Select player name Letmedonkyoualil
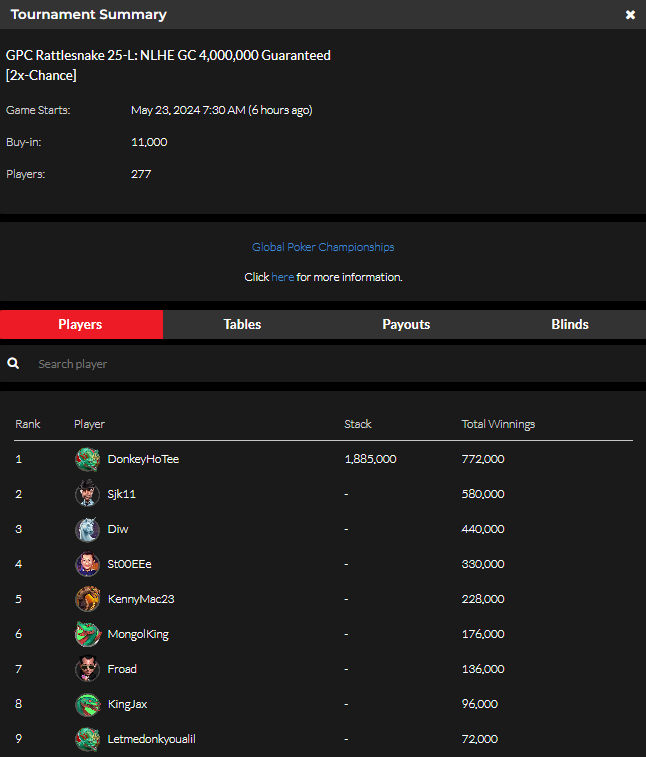Viewport: 646px width, 757px height. pyautogui.click(x=151, y=739)
